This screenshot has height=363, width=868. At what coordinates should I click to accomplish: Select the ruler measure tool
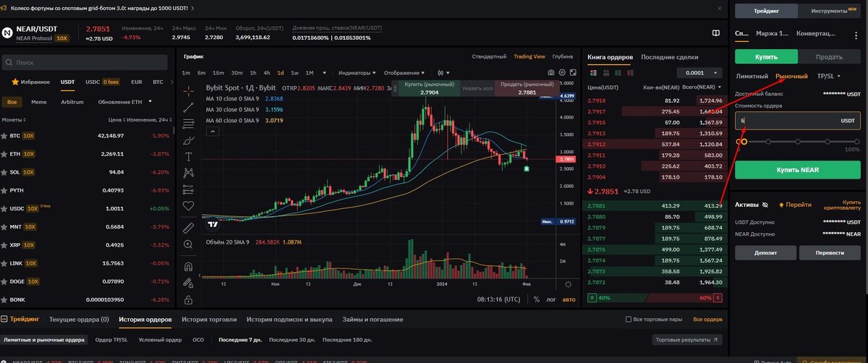(189, 227)
